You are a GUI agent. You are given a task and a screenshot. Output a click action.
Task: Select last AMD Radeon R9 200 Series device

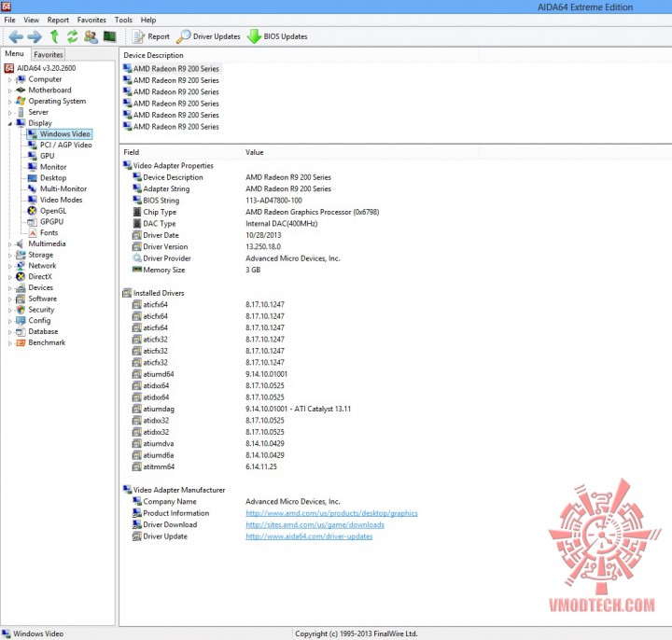(172, 126)
